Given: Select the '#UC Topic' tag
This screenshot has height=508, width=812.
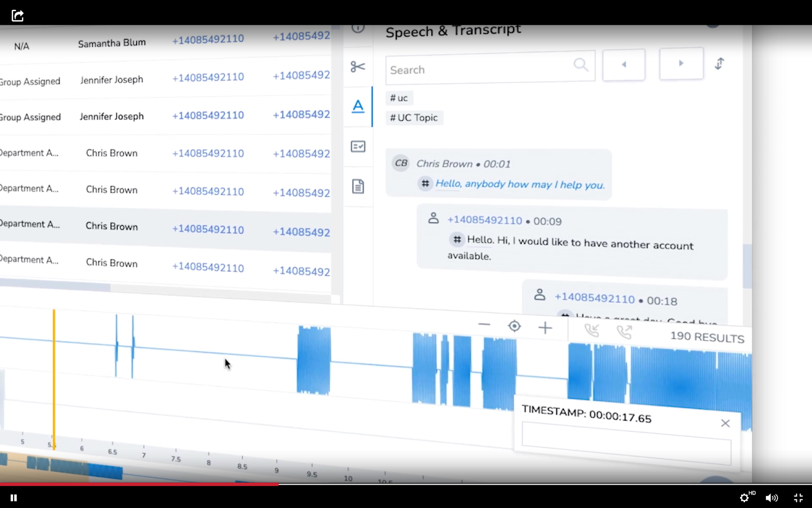Looking at the screenshot, I should 414,118.
